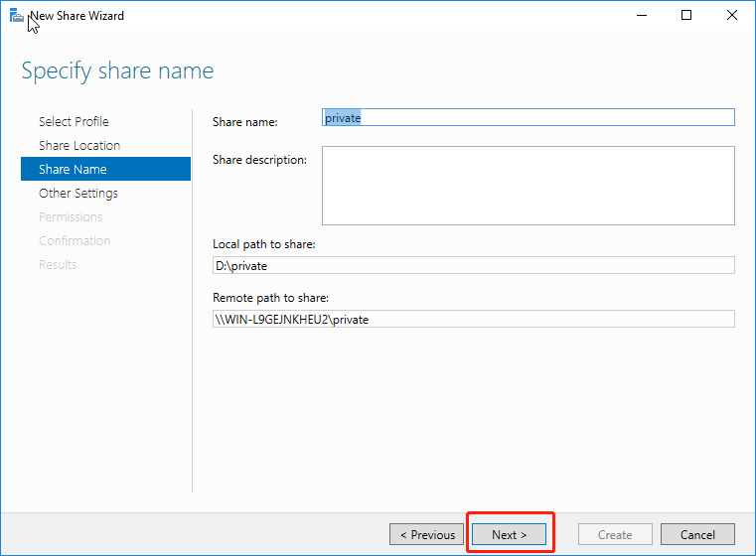
Task: Click the Share name input field
Action: point(528,117)
